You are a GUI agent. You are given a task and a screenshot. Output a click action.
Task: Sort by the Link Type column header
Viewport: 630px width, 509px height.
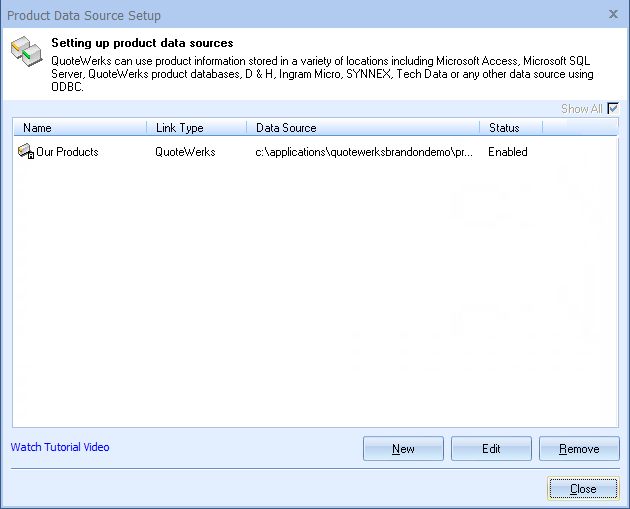pos(196,128)
